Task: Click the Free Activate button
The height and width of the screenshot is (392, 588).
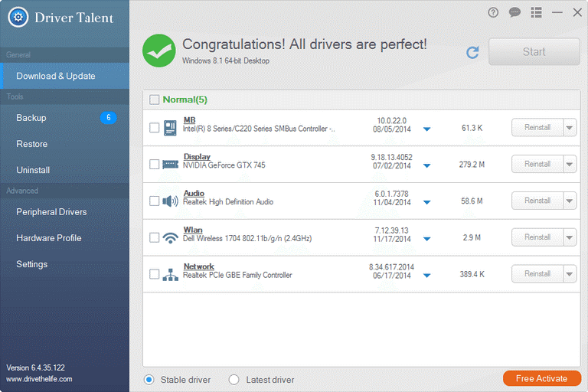Action: click(542, 378)
